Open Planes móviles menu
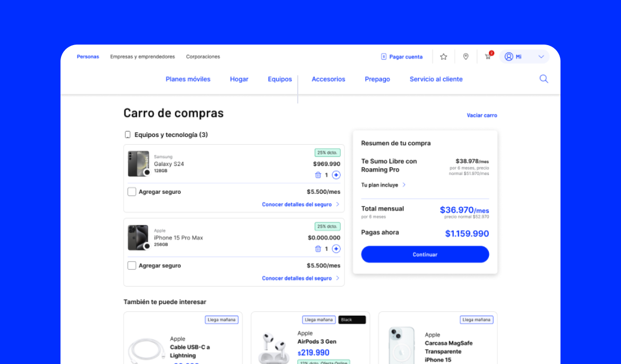This screenshot has width=621, height=364. pyautogui.click(x=188, y=79)
